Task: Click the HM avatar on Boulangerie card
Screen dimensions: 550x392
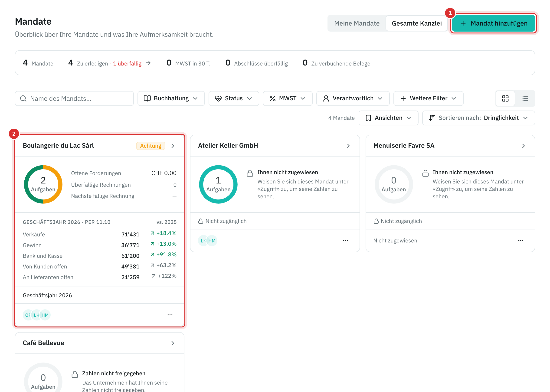Action: click(x=45, y=315)
